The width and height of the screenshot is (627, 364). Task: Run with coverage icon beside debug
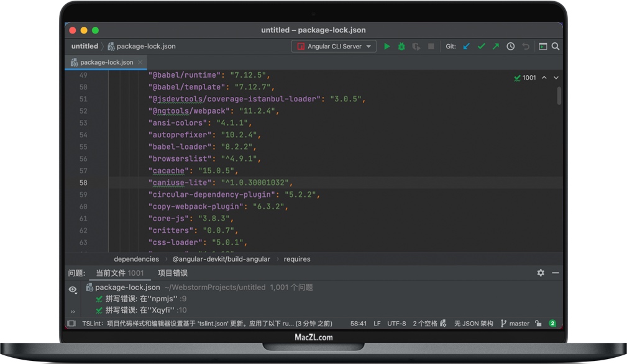tap(416, 46)
